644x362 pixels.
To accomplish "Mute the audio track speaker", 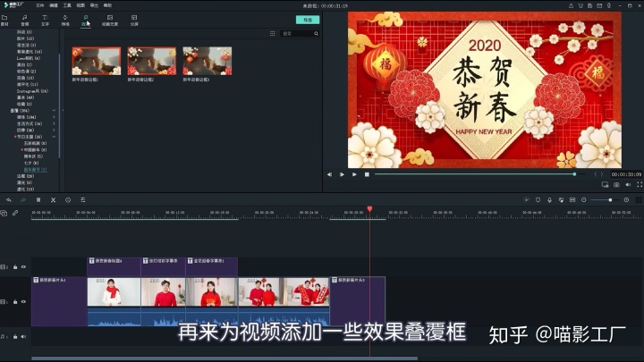I will click(23, 337).
